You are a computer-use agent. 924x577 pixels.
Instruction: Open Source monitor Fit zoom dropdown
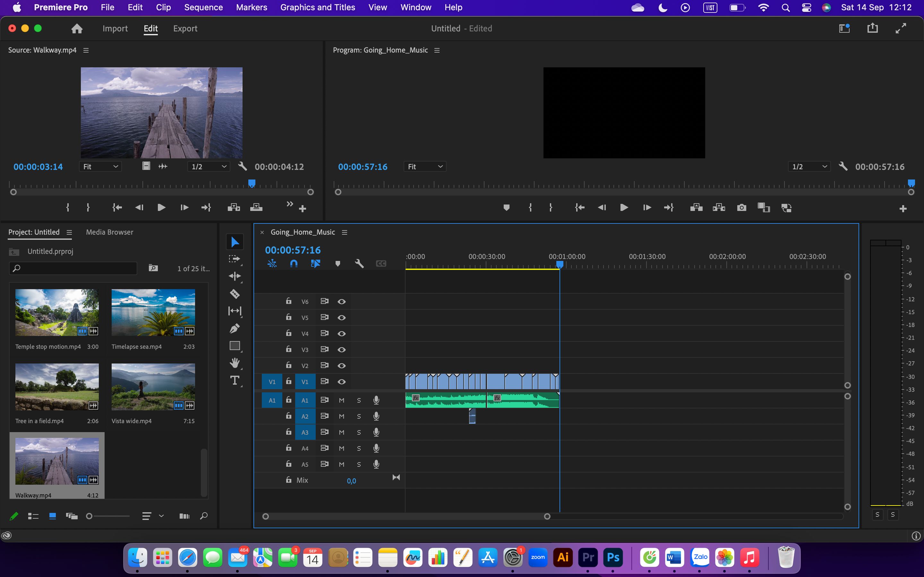100,167
